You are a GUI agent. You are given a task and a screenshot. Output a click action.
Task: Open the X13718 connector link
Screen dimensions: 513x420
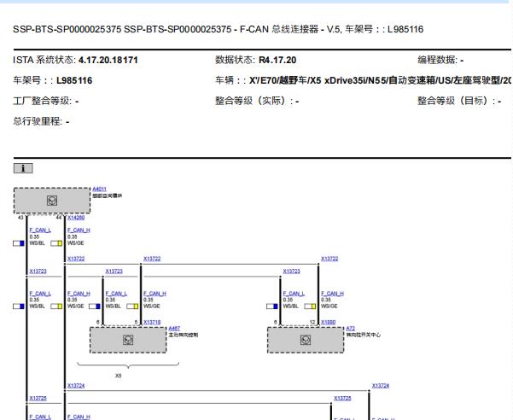click(152, 322)
